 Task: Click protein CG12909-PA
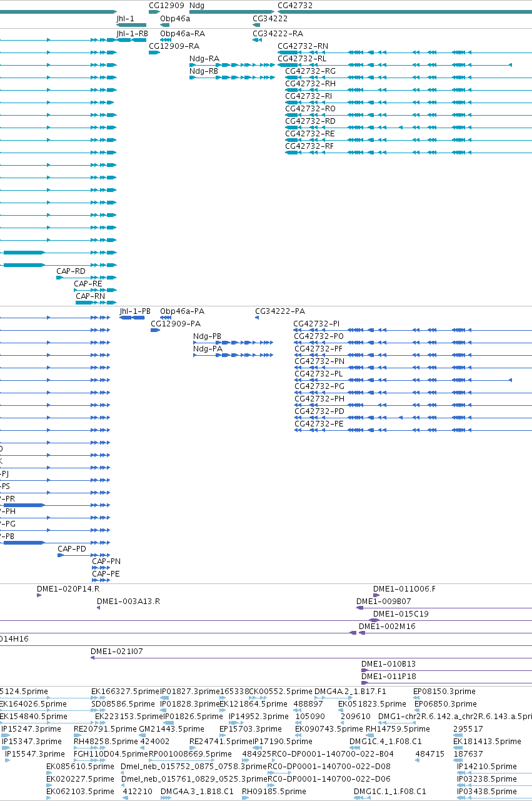176,324
